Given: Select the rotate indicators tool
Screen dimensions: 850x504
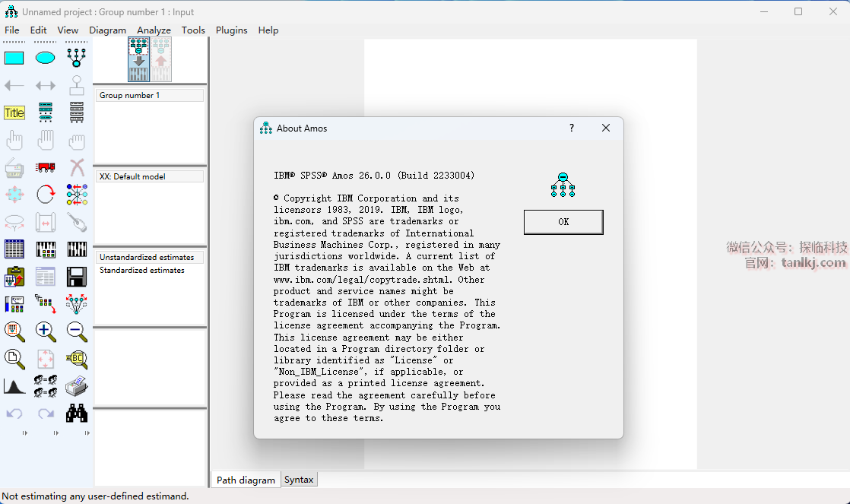Looking at the screenshot, I should pos(46,195).
